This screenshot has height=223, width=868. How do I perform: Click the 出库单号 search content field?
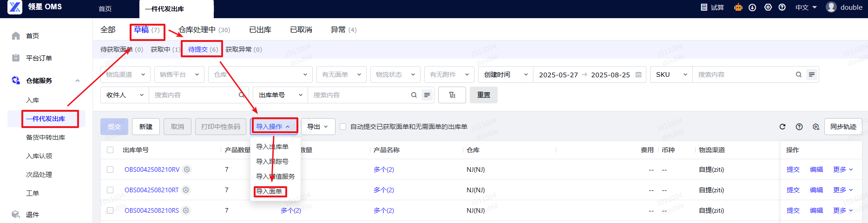360,95
